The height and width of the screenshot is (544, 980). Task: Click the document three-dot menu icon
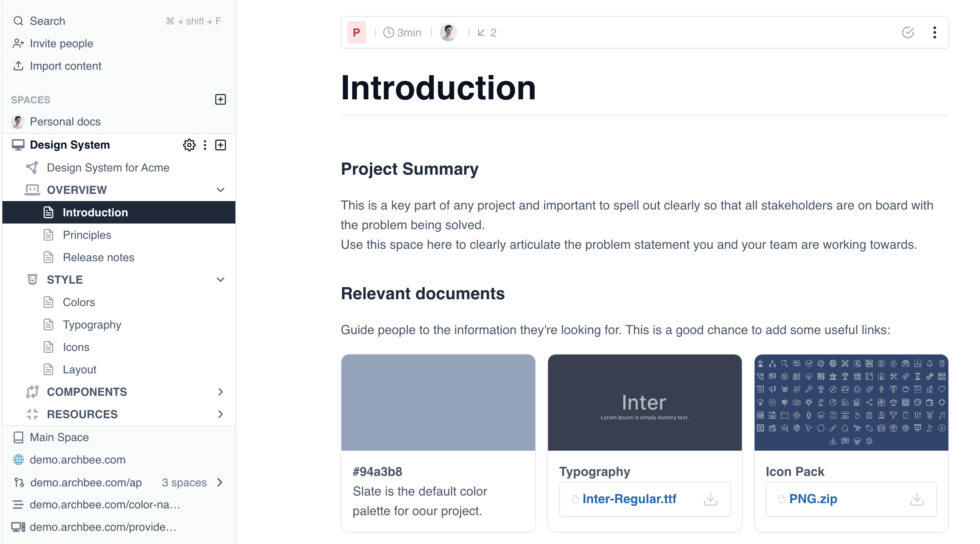[x=934, y=32]
